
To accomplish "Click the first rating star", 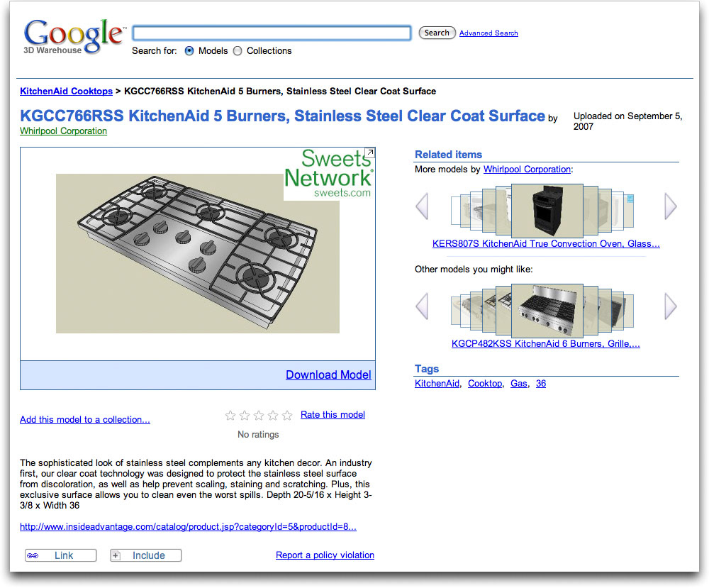I will [230, 415].
